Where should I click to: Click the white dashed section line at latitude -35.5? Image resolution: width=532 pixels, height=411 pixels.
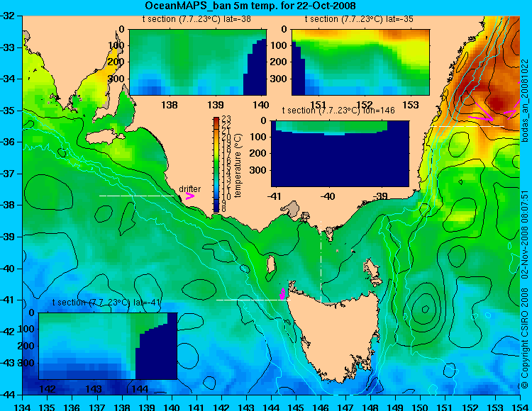467,126
